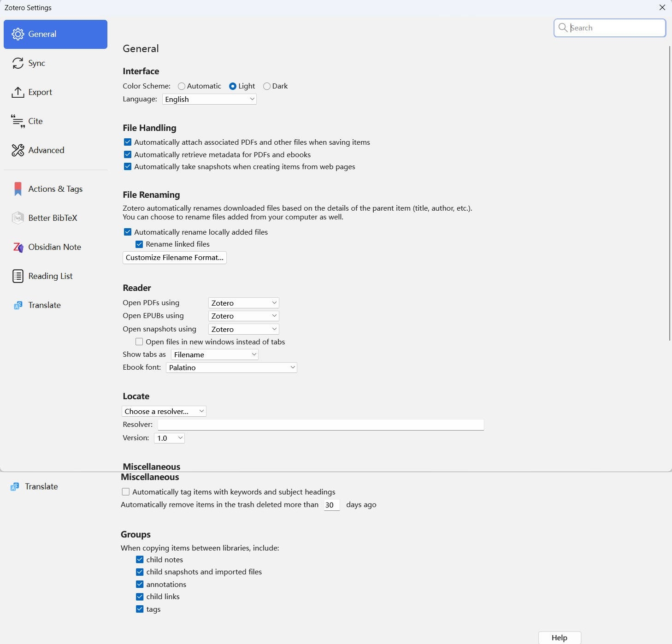Image resolution: width=672 pixels, height=644 pixels.
Task: Click the Cite quotation icon
Action: click(x=18, y=121)
